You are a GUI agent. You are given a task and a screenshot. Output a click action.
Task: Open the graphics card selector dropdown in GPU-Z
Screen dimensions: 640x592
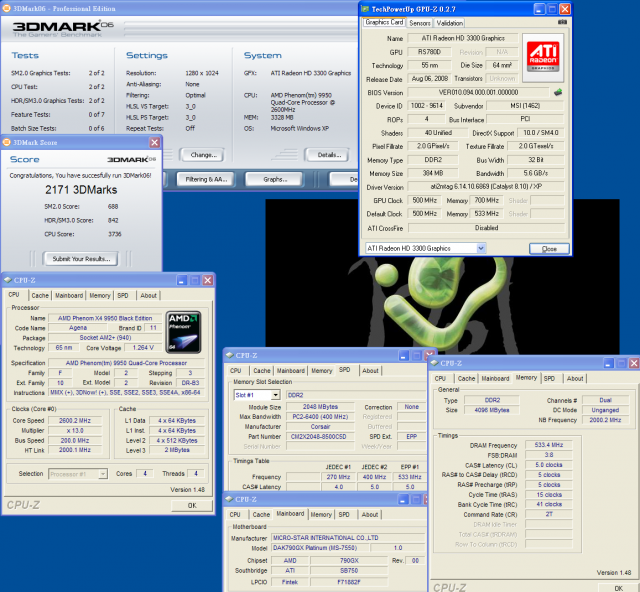(481, 248)
